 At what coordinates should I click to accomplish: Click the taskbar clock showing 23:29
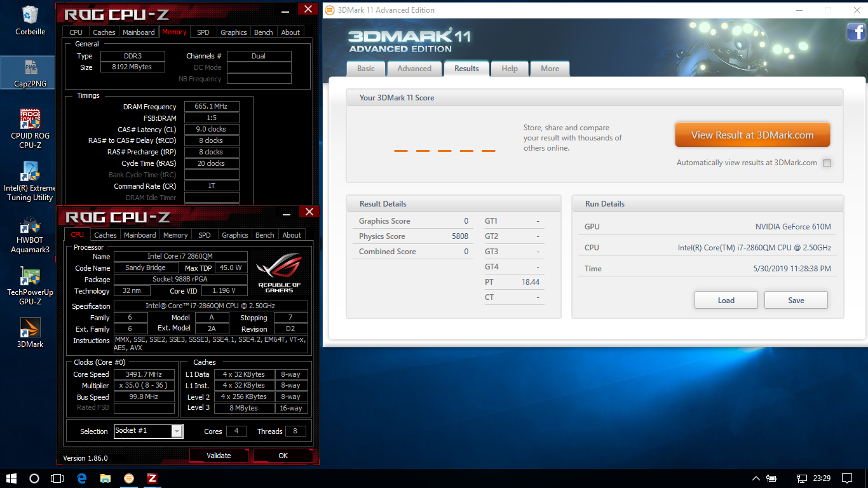[x=822, y=478]
